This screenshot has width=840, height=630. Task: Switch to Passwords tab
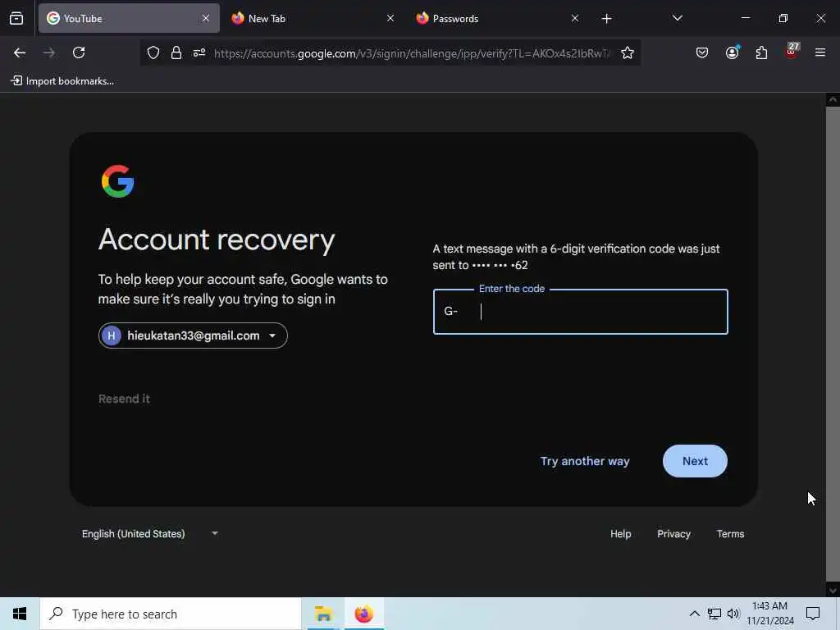496,19
